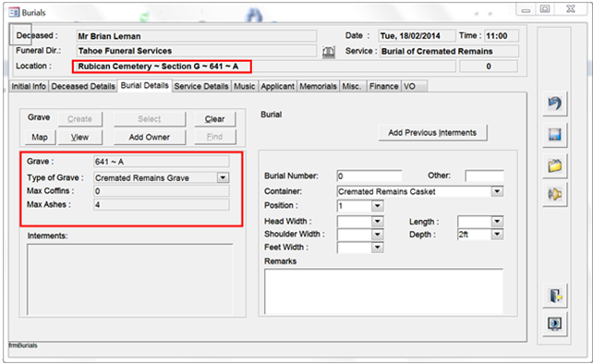Click the monitor screen icon in sidebar
The height and width of the screenshot is (364, 593).
point(555,323)
